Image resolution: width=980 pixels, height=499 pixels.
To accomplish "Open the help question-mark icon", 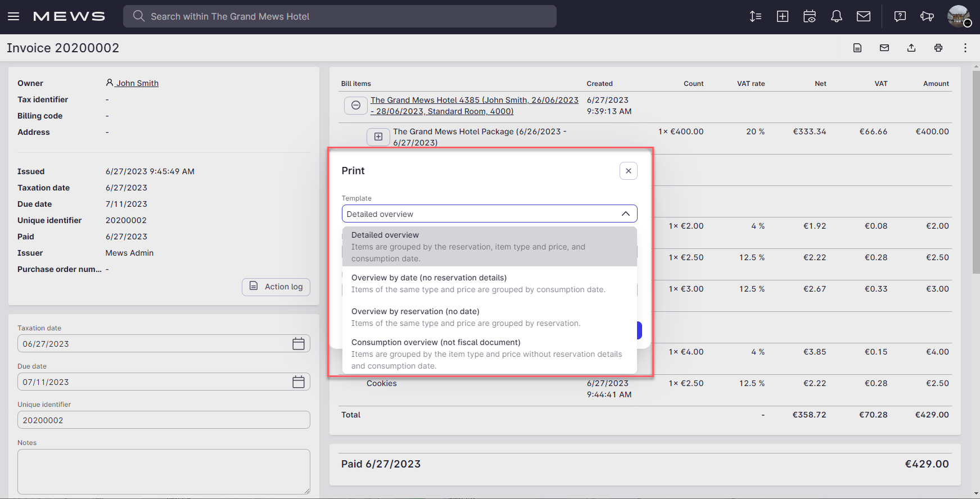I will (x=900, y=16).
